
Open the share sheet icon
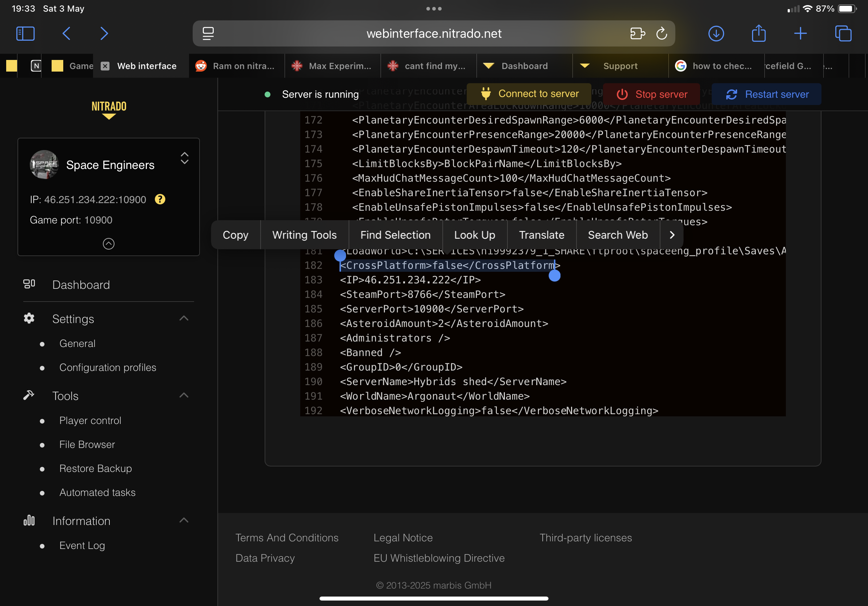pos(758,33)
